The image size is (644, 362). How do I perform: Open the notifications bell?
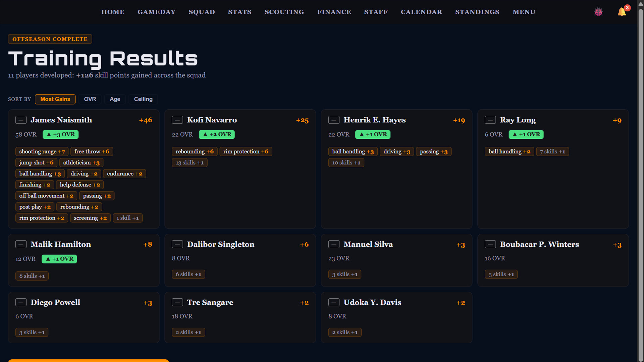pos(622,12)
